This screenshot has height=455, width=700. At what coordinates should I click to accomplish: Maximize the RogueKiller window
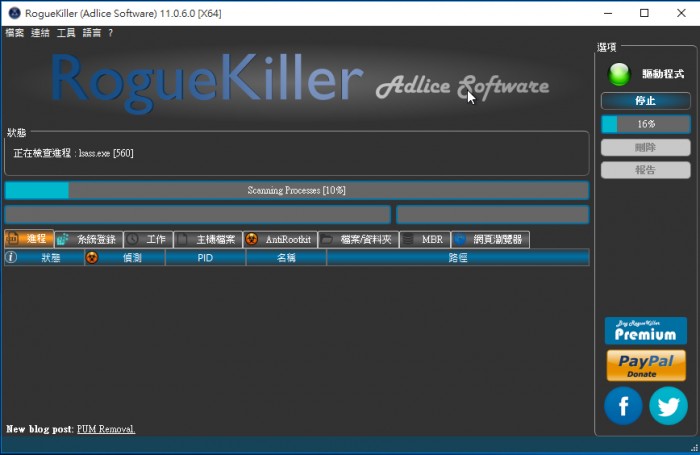644,13
